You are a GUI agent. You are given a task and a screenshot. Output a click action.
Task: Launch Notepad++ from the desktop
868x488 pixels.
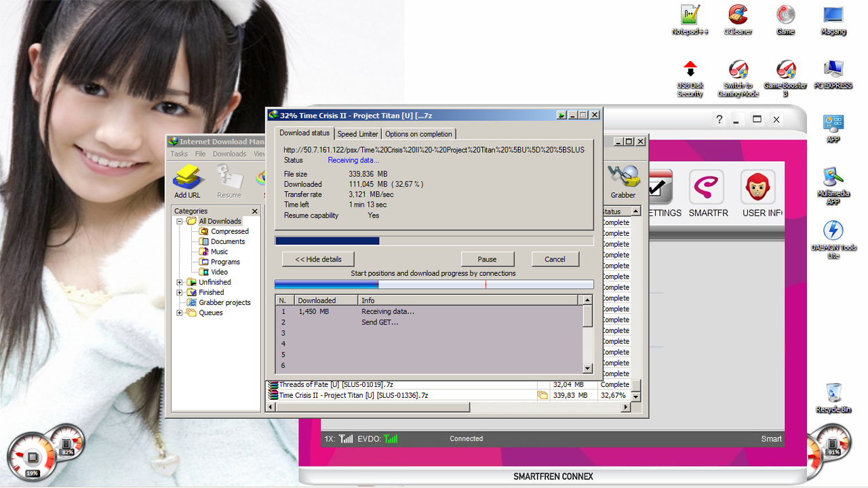click(690, 19)
